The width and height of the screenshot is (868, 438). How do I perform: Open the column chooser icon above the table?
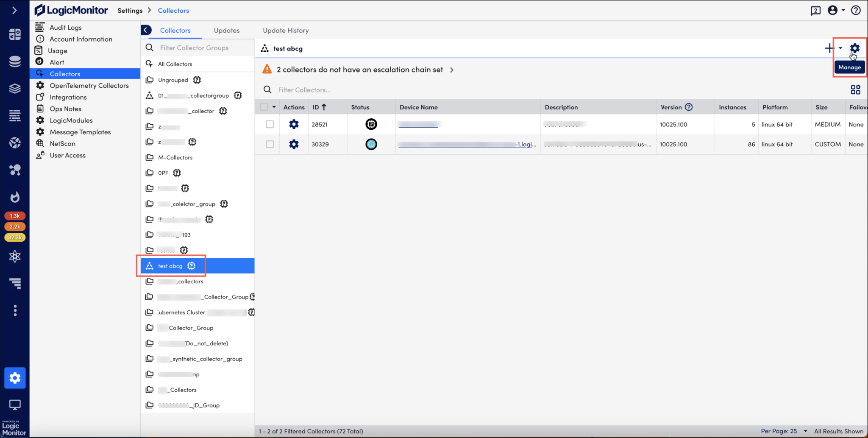856,89
